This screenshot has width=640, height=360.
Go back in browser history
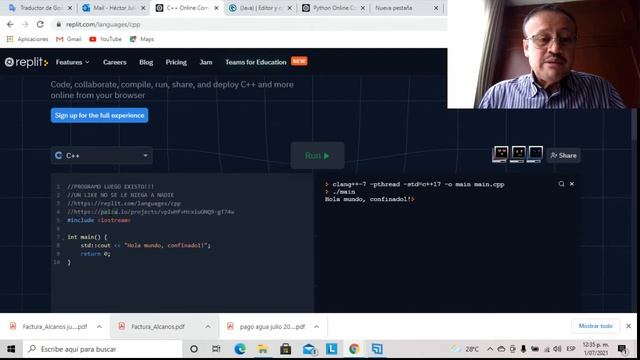click(10, 24)
